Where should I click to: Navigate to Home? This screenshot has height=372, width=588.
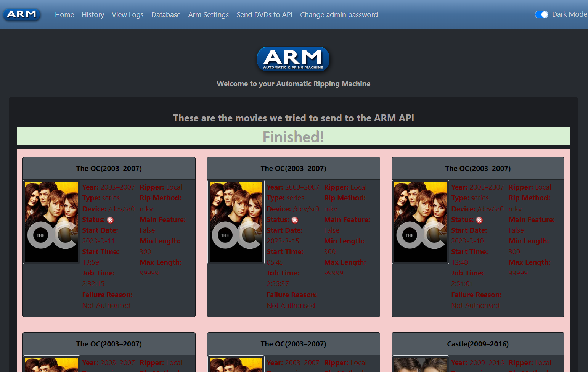point(64,14)
